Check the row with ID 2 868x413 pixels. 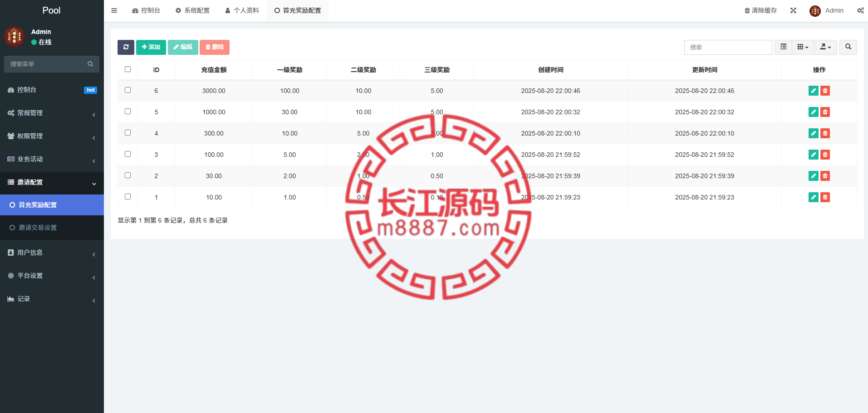point(128,175)
